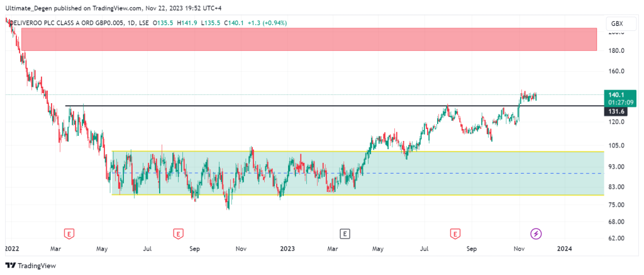
Task: Click the green 140.1 current price label
Action: pos(621,98)
